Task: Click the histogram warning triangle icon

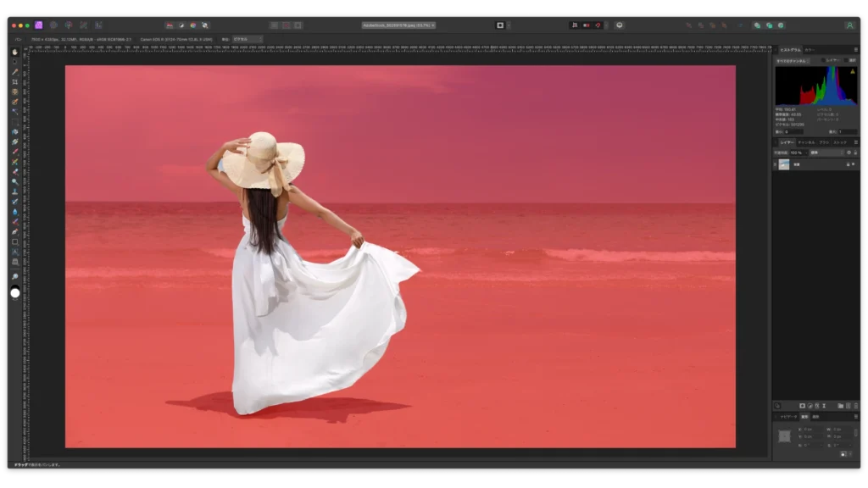Action: point(852,72)
